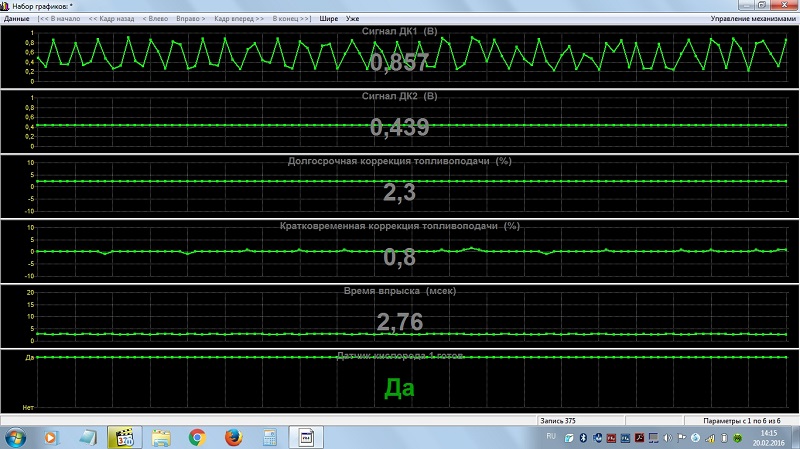Switch the RU keyboard language indicator
The width and height of the screenshot is (800, 449).
[x=550, y=437]
